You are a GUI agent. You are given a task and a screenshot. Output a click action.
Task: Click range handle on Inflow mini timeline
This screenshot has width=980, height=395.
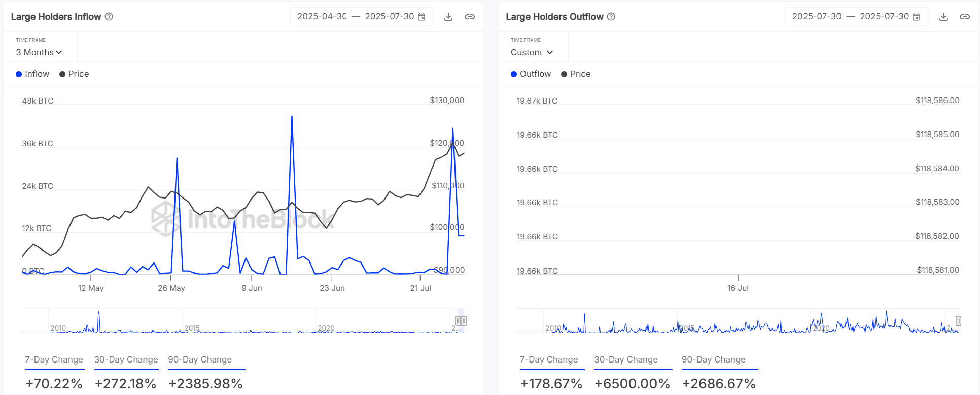point(461,321)
